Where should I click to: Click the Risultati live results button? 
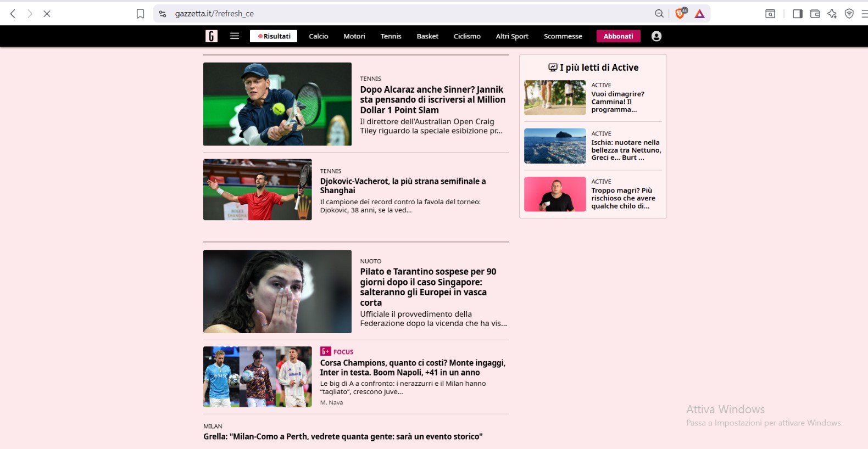[x=274, y=36]
